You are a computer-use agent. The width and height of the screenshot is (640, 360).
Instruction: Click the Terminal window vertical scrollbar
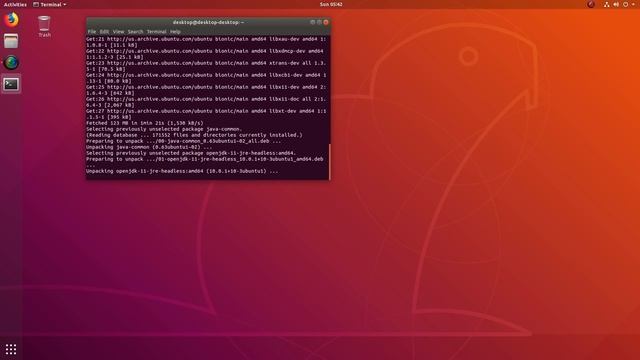329,161
